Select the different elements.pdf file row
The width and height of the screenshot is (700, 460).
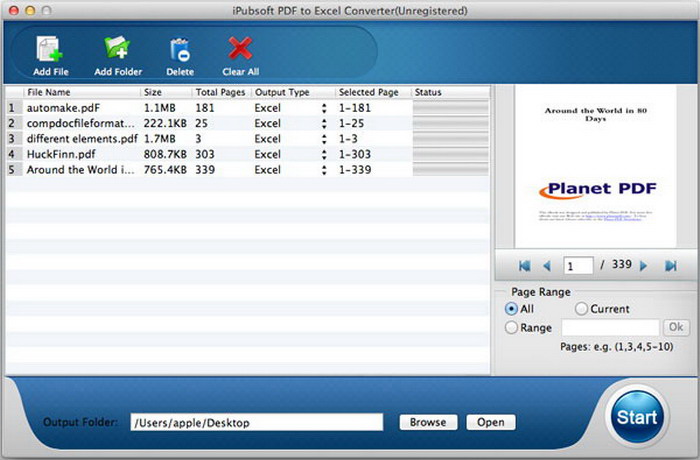(x=247, y=139)
